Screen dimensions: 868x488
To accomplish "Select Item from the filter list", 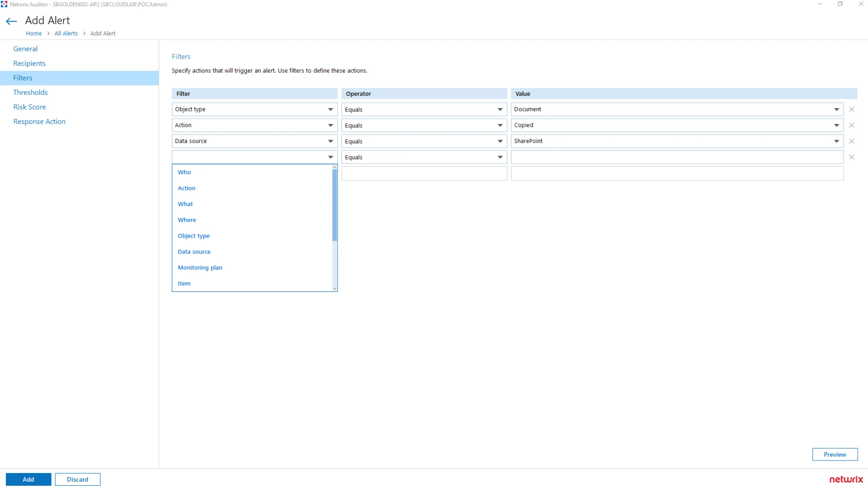I will 252,283.
